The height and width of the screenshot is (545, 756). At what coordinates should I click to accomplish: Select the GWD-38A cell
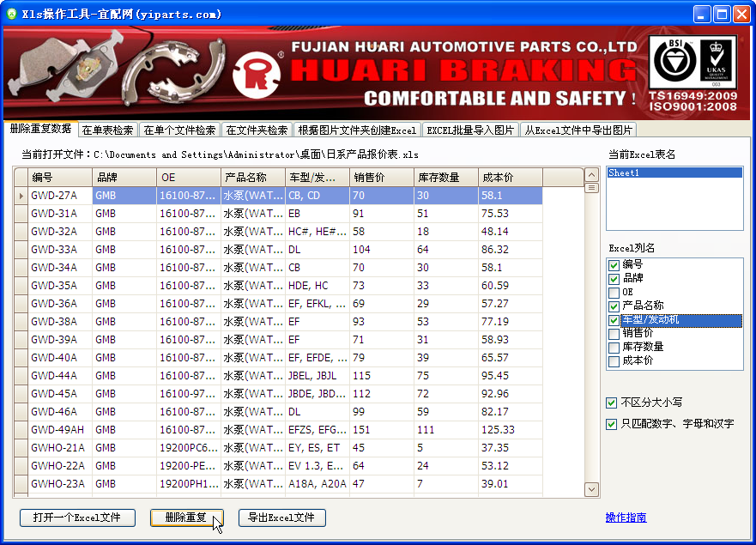[60, 322]
